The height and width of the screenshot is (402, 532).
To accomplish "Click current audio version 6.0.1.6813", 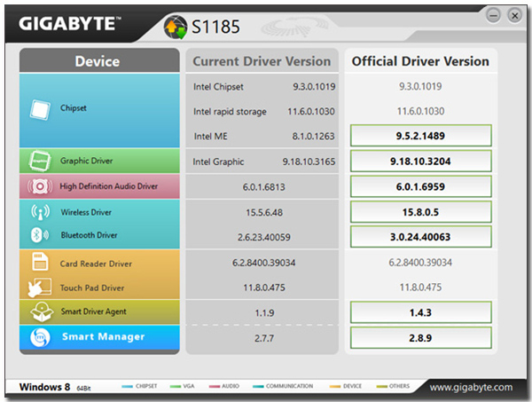I will (264, 187).
